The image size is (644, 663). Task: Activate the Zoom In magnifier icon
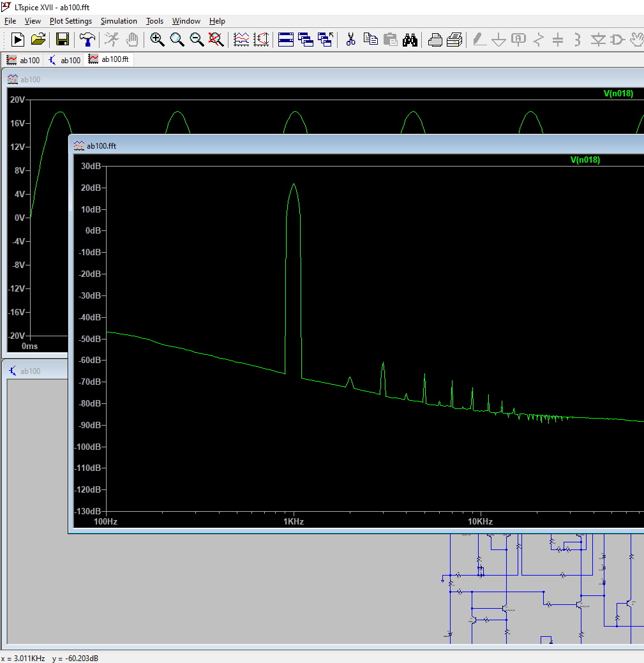[x=157, y=40]
